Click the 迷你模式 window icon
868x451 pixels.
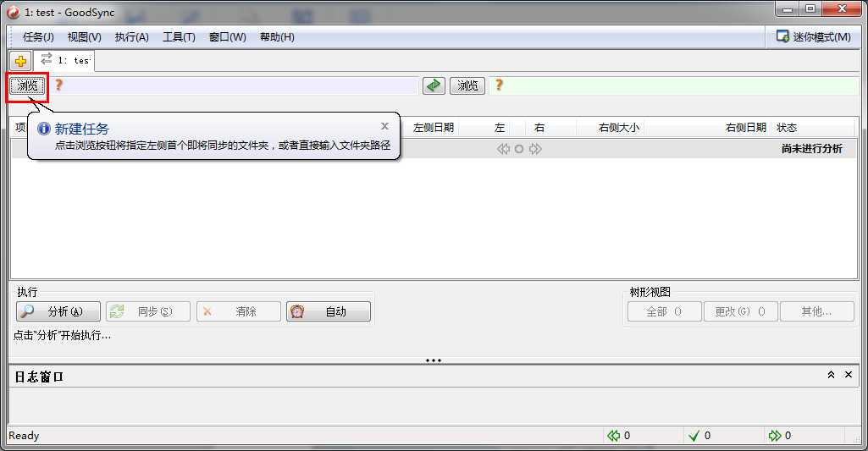coord(782,36)
